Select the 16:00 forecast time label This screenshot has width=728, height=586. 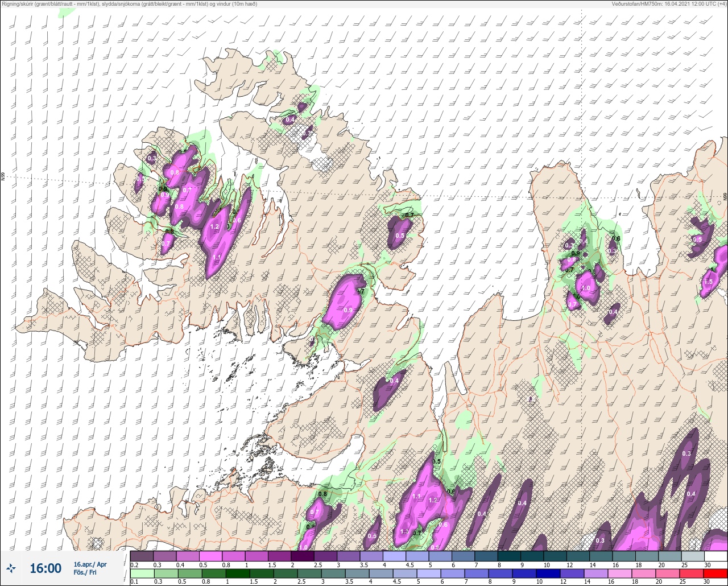pyautogui.click(x=45, y=568)
